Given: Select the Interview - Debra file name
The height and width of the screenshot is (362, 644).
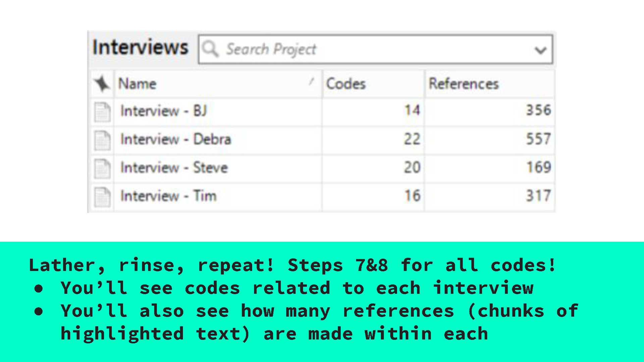Looking at the screenshot, I should click(x=176, y=139).
